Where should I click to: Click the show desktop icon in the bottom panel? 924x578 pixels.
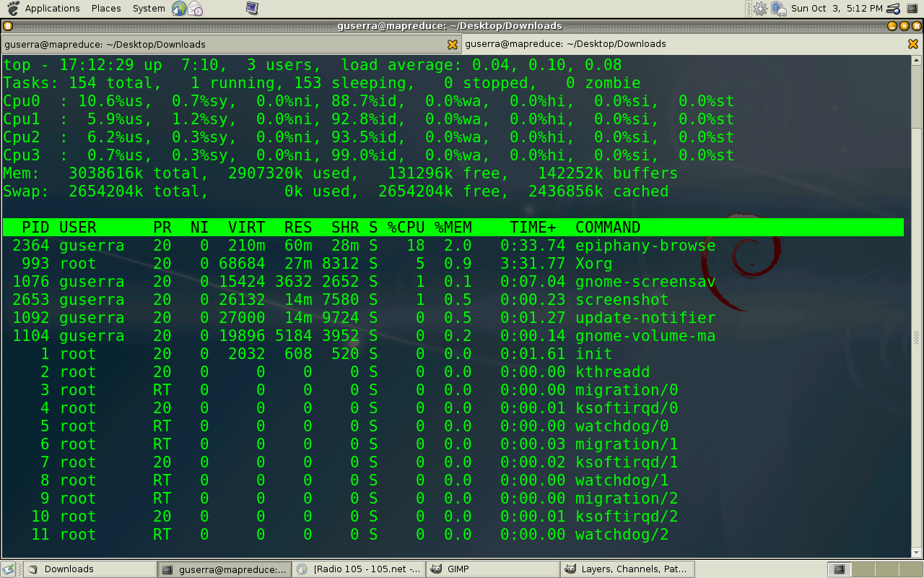pos(10,569)
